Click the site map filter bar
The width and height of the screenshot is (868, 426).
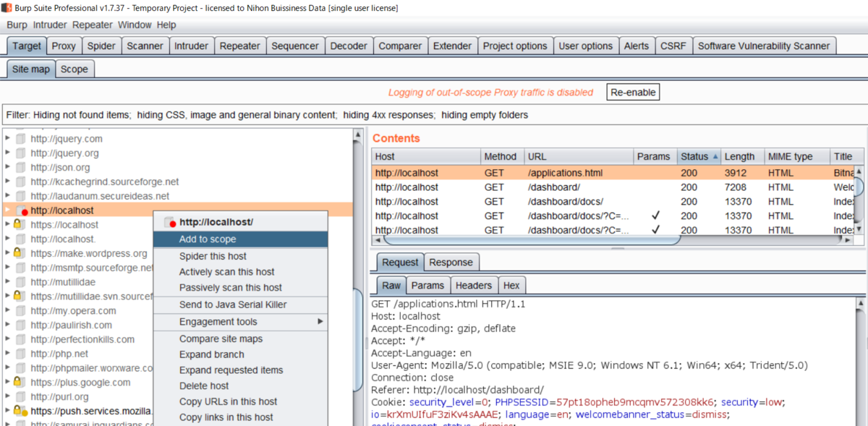coord(434,115)
